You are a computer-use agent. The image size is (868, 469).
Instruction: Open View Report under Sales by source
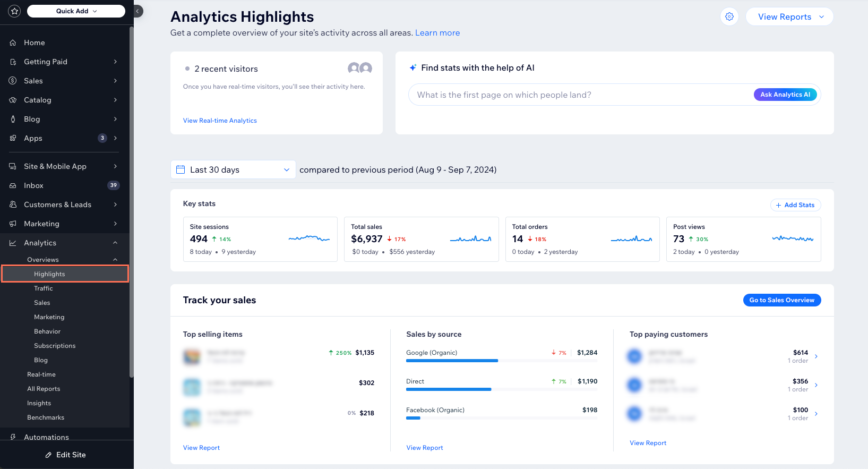click(425, 448)
